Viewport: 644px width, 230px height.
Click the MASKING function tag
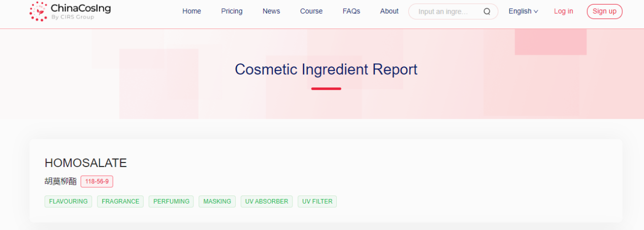pyautogui.click(x=217, y=202)
